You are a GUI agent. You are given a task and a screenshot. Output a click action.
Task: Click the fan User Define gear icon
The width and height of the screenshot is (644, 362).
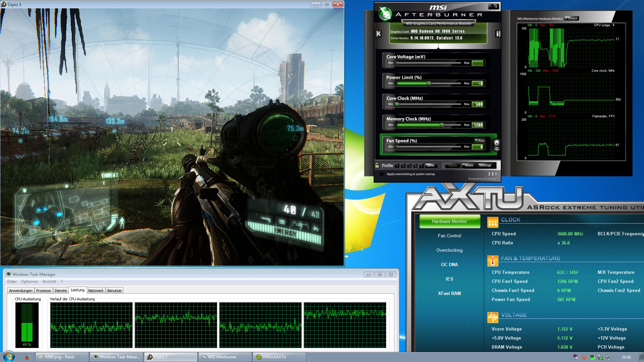(496, 145)
